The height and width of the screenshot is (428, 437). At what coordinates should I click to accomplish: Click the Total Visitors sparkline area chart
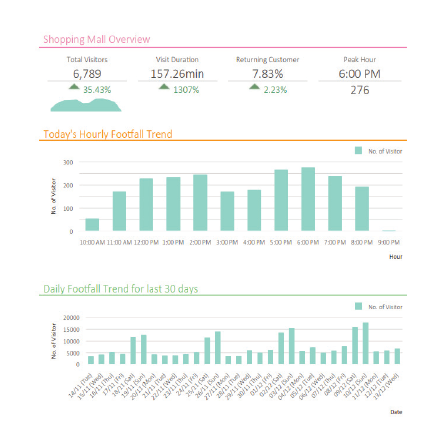pos(86,105)
